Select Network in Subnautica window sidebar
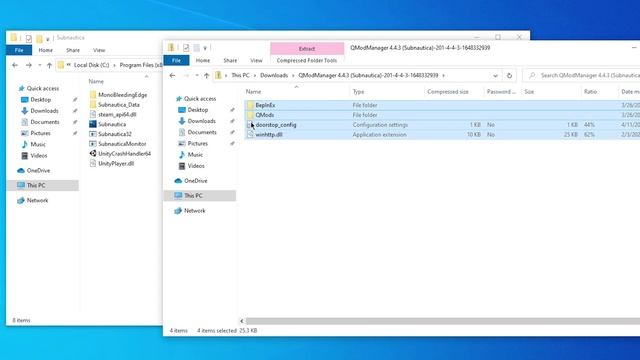This screenshot has width=640, height=360. click(37, 200)
